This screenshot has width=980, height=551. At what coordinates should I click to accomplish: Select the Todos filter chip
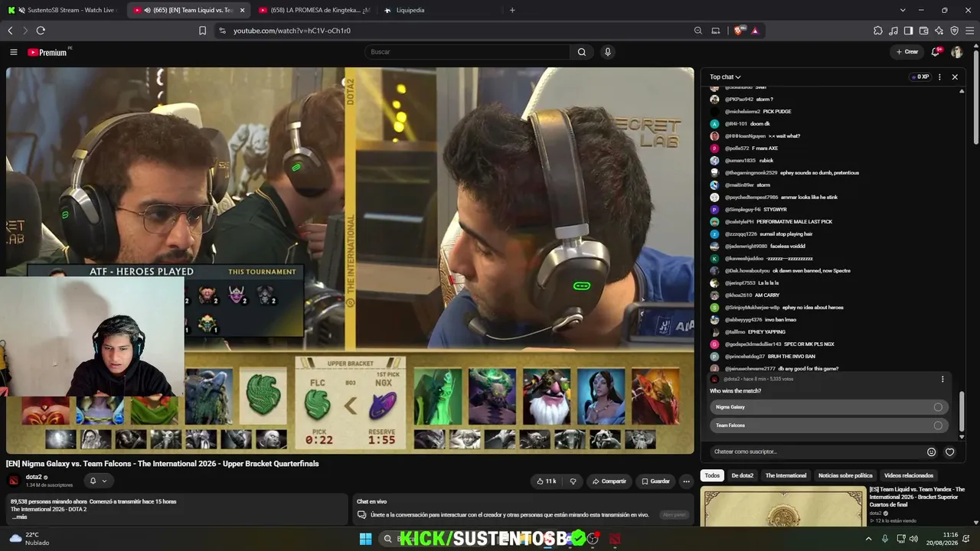(712, 475)
